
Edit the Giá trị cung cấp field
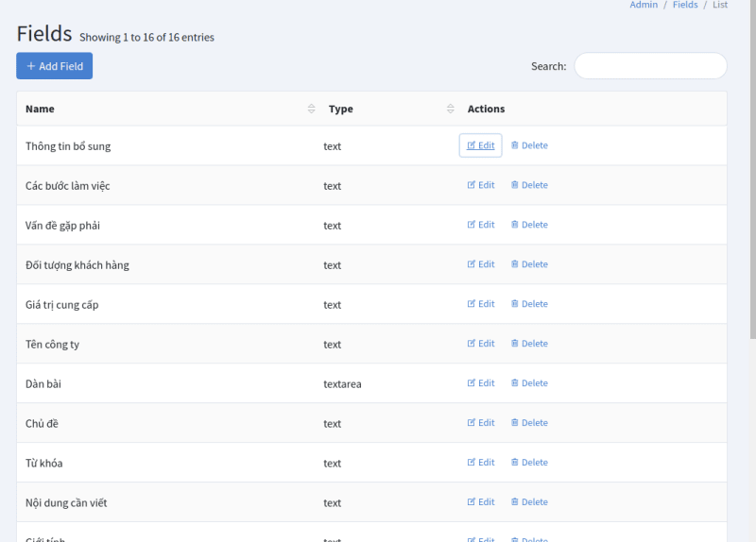(481, 303)
